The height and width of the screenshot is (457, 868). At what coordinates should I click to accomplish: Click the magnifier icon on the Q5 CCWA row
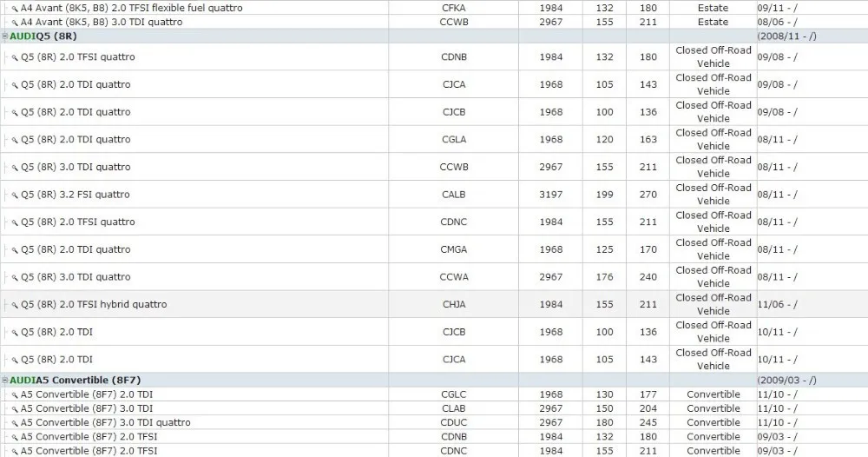click(15, 277)
